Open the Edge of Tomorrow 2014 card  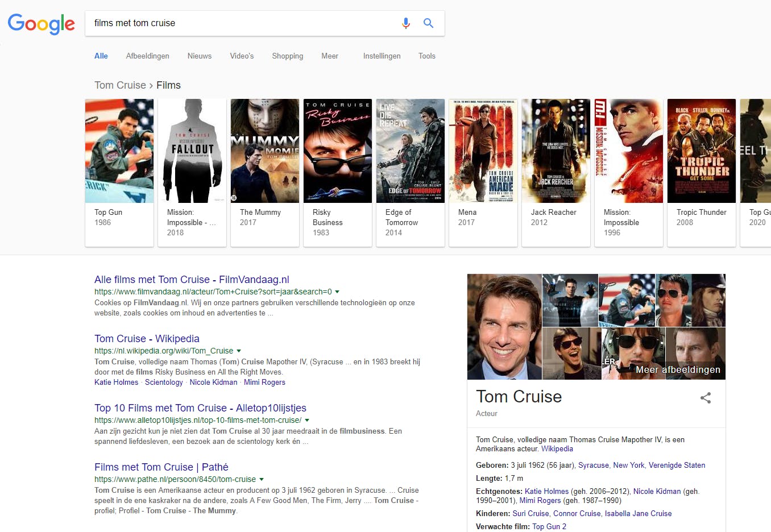click(411, 173)
